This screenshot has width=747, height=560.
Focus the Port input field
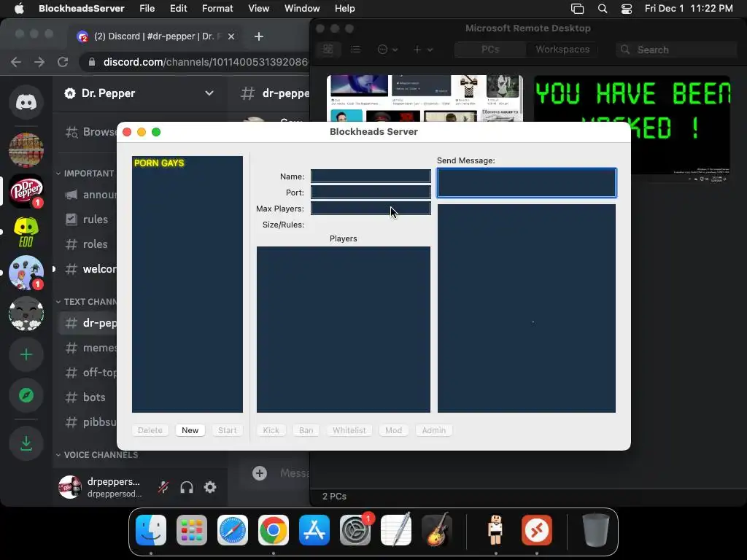[371, 192]
